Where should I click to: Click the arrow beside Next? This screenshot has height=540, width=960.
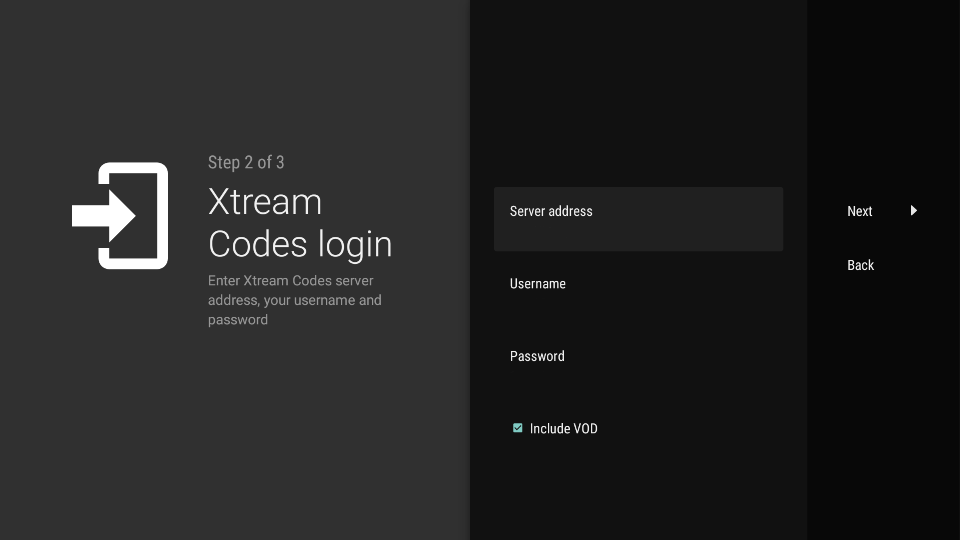(913, 211)
